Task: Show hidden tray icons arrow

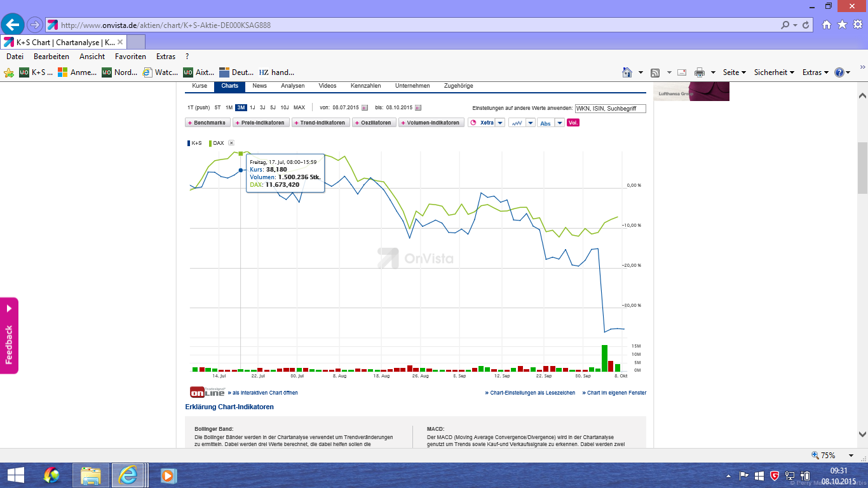Action: coord(729,475)
